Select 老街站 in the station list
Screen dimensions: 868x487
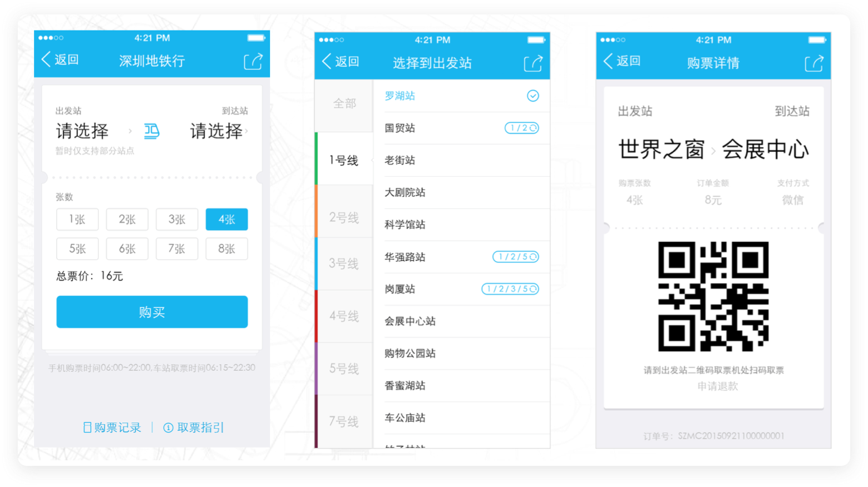pos(461,161)
